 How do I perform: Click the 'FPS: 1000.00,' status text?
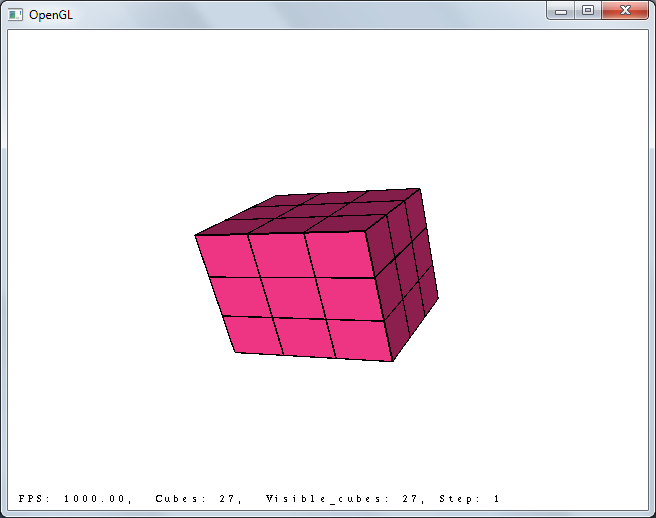point(75,499)
